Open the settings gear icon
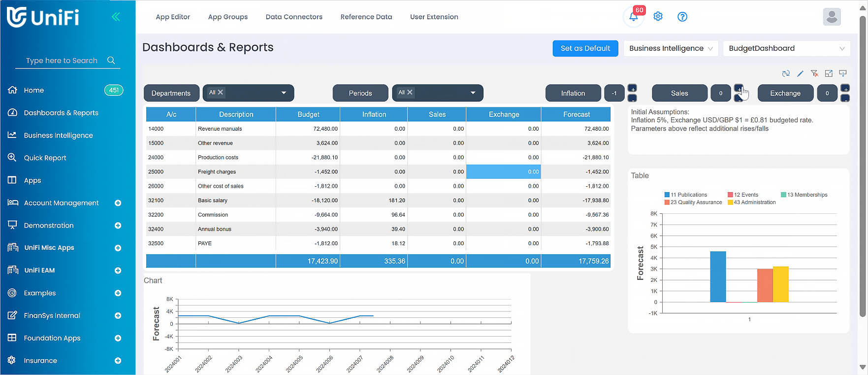This screenshot has height=375, width=868. coord(658,17)
